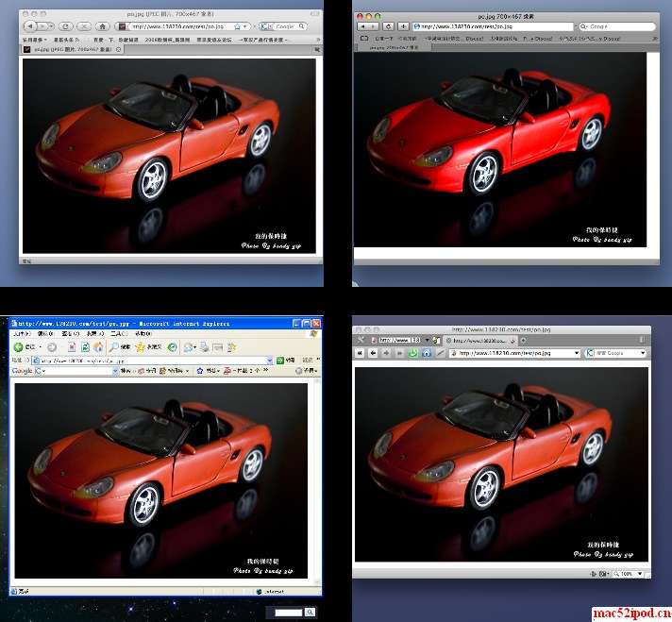Image resolution: width=672 pixels, height=622 pixels.
Task: Click the Safari add bookmark plus button
Action: [403, 26]
